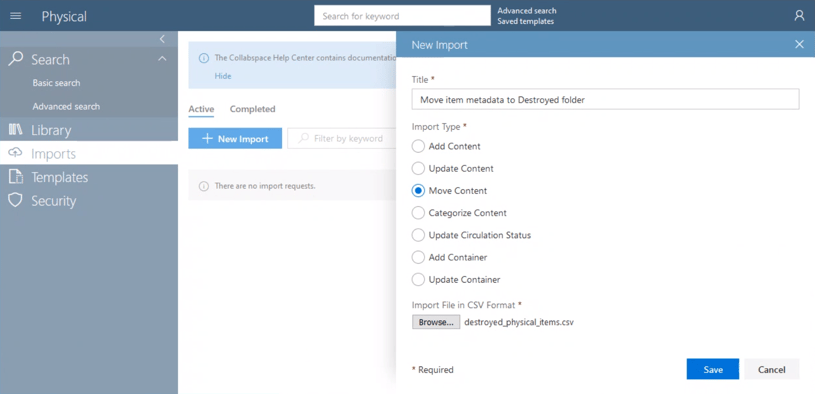Click 'There are no import requests.' message
Screen dimensions: 815x394
[265, 186]
